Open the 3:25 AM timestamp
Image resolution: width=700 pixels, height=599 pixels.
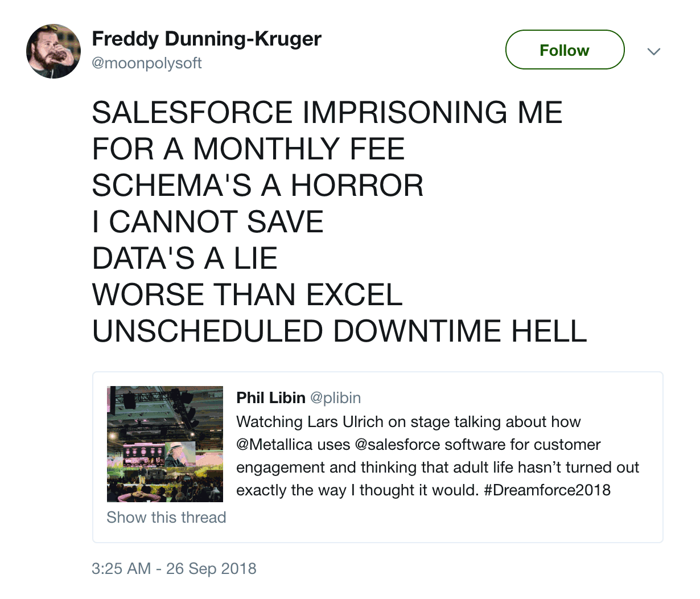(174, 568)
